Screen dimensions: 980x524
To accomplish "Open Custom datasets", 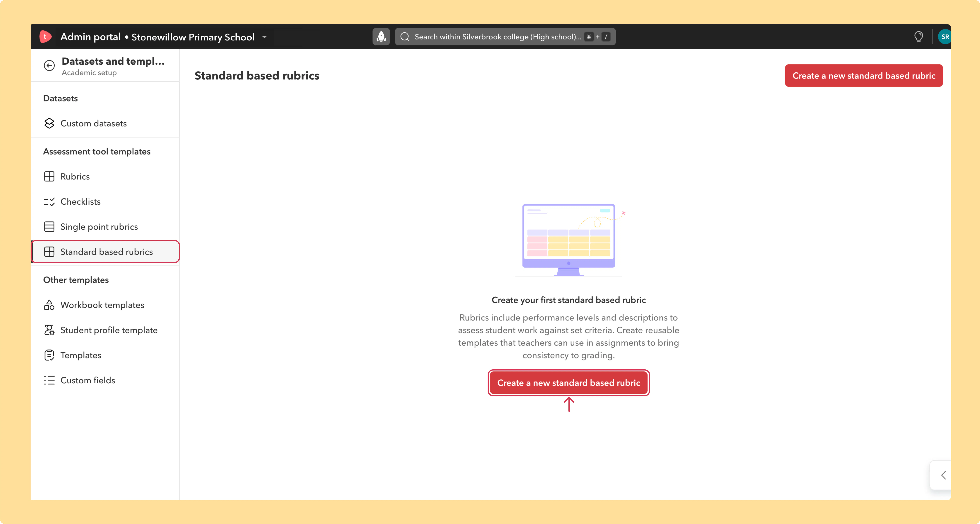I will coord(105,123).
